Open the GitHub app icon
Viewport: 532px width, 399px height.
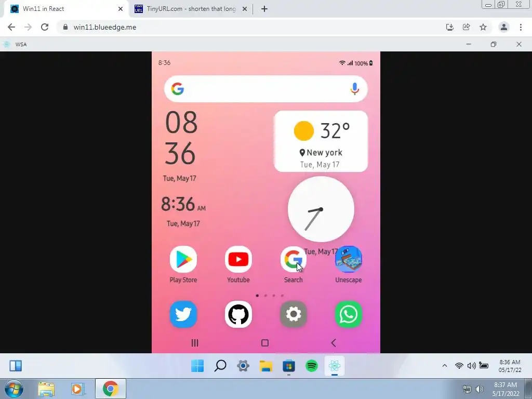click(238, 314)
